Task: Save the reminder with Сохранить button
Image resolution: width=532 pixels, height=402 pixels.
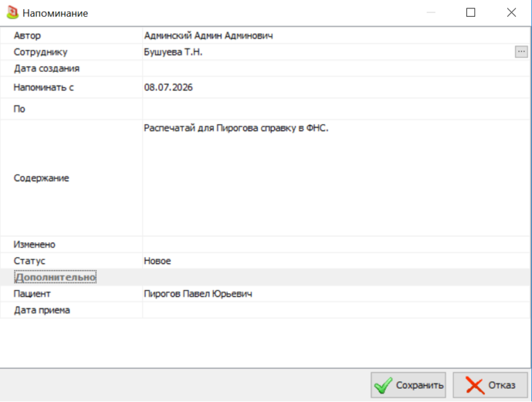Action: pos(408,385)
